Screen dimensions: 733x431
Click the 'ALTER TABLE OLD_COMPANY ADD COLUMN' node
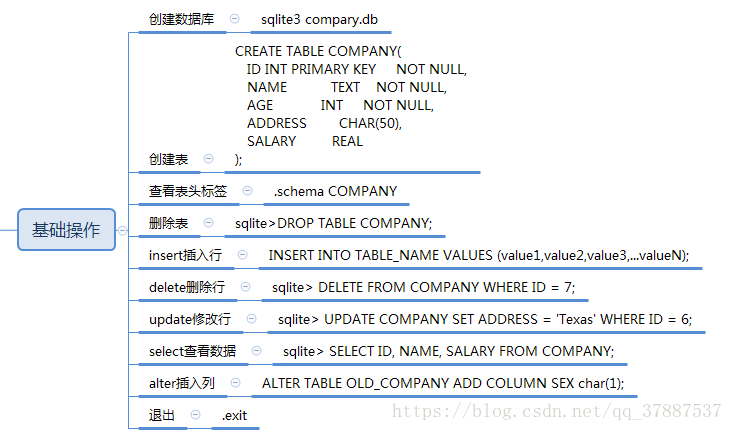[443, 383]
